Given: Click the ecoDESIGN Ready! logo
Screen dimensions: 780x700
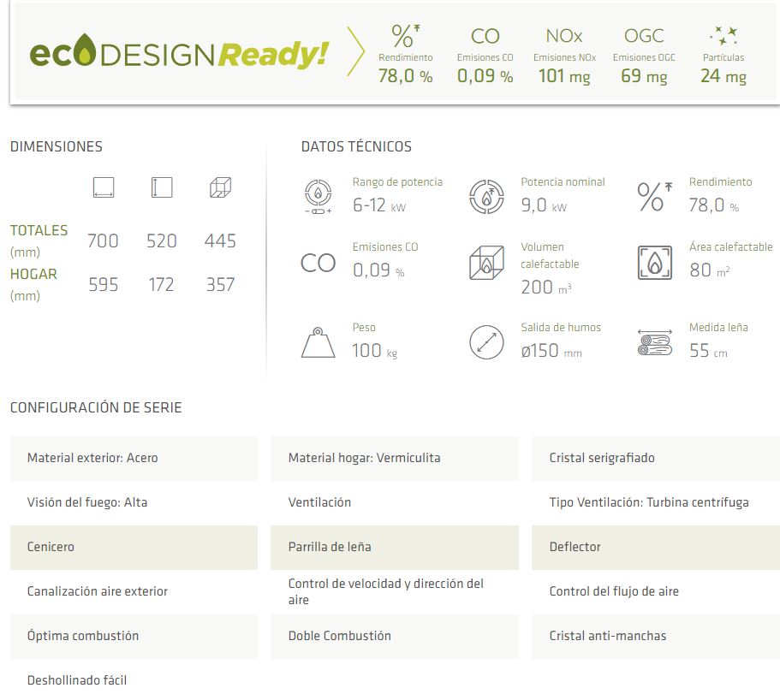Looking at the screenshot, I should [x=179, y=51].
